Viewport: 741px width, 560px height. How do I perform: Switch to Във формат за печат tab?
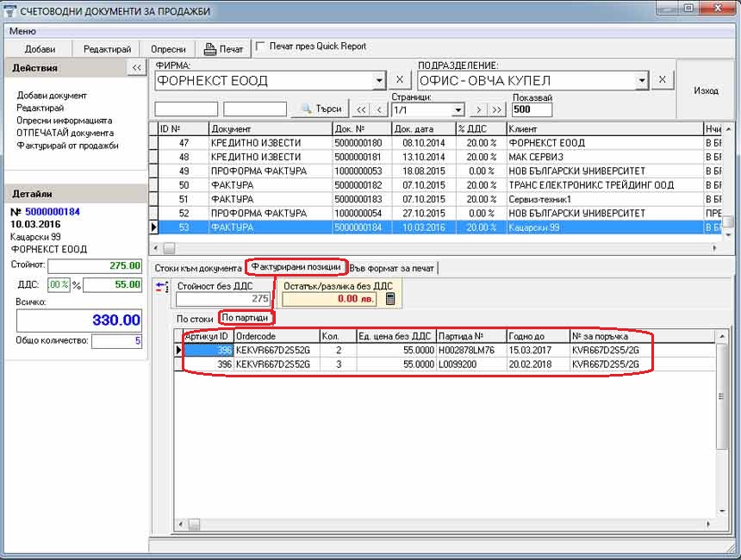coord(392,269)
